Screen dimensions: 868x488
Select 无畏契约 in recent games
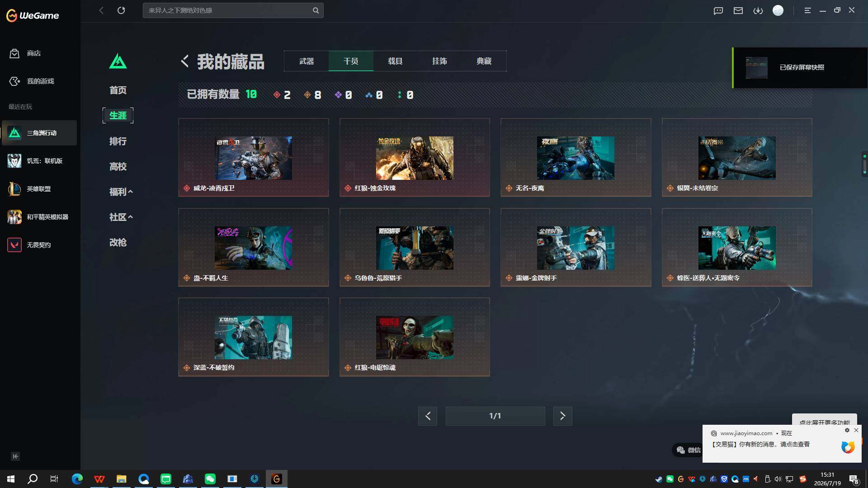[x=39, y=245]
